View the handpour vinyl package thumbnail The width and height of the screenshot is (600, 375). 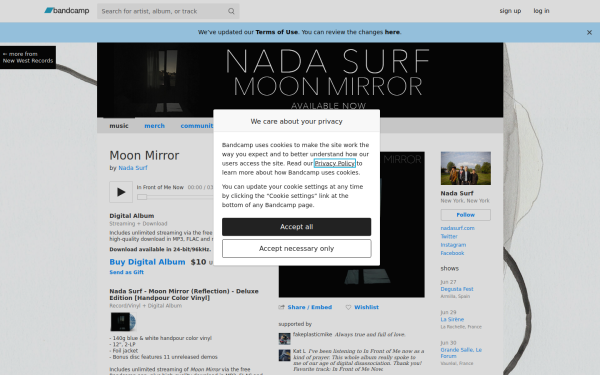(x=123, y=322)
